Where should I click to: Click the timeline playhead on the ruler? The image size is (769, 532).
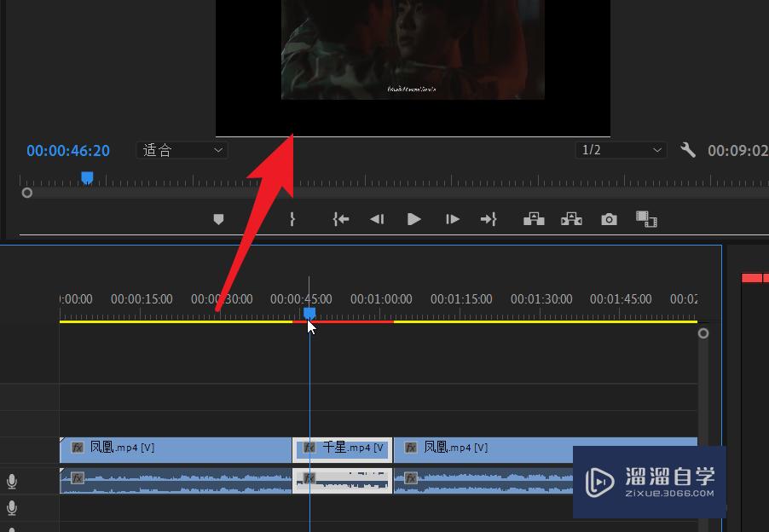309,313
